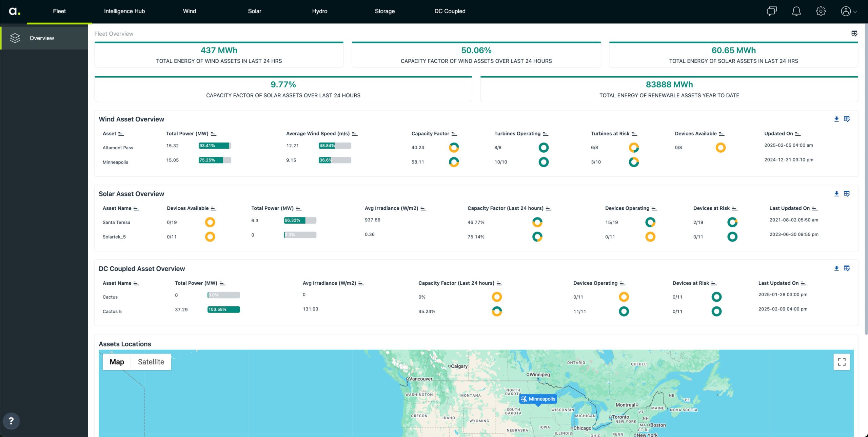Open Devices at Risk sort in Solar table

pos(735,209)
